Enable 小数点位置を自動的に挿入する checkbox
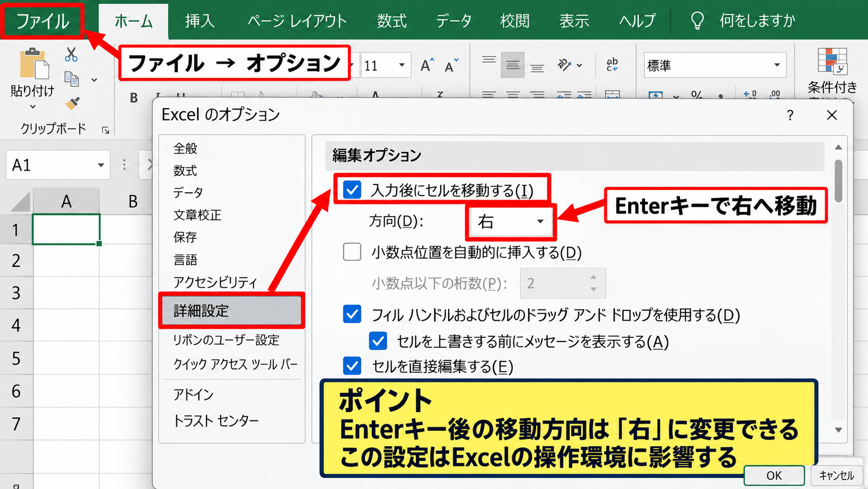Image resolution: width=868 pixels, height=489 pixels. click(352, 252)
